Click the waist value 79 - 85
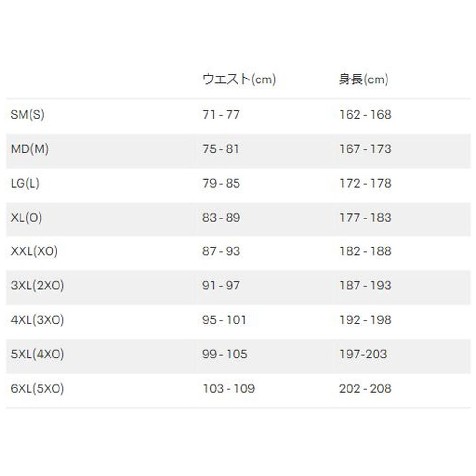Viewport: 476px width, 476px height. point(221,183)
